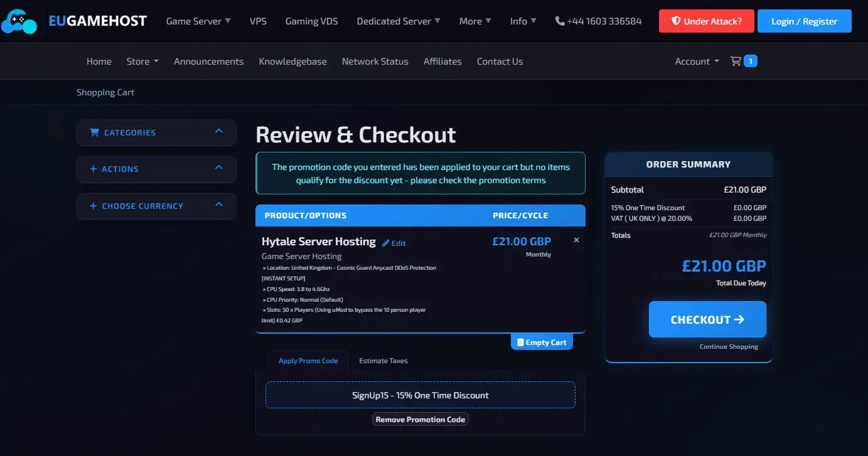Image resolution: width=868 pixels, height=456 pixels.
Task: Select the Apply Promo Code tab
Action: click(x=308, y=361)
